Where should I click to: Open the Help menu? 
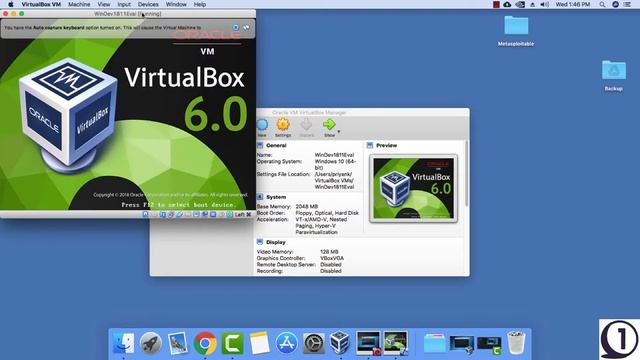click(200, 4)
